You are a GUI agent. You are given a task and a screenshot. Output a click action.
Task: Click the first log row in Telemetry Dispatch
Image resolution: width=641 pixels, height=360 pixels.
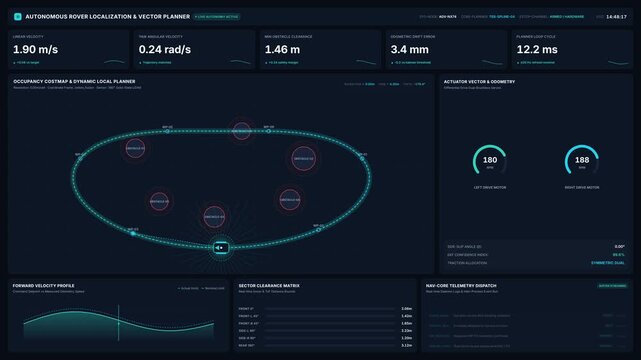pyautogui.click(x=527, y=315)
